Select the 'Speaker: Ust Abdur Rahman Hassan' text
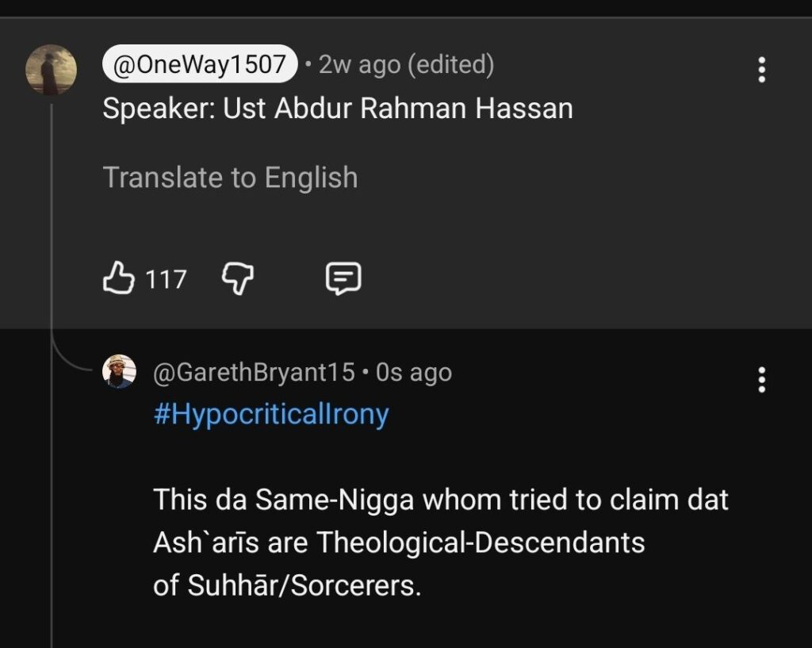 tap(337, 109)
